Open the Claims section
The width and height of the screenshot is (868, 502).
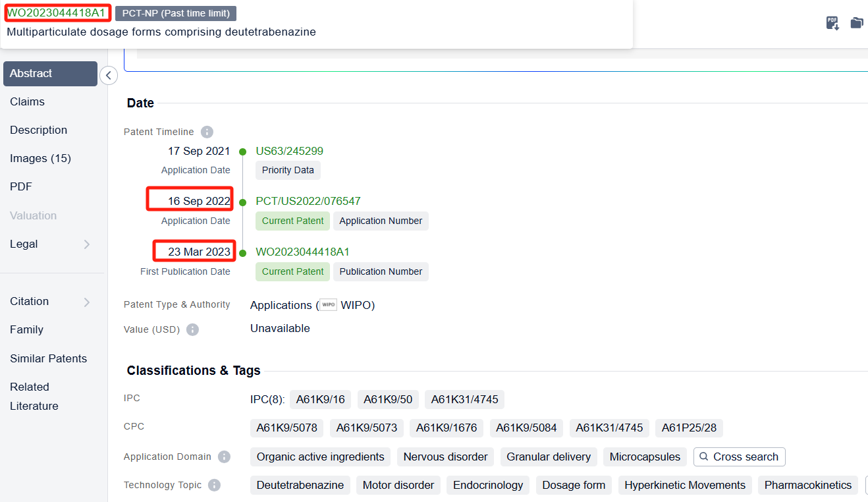(27, 101)
